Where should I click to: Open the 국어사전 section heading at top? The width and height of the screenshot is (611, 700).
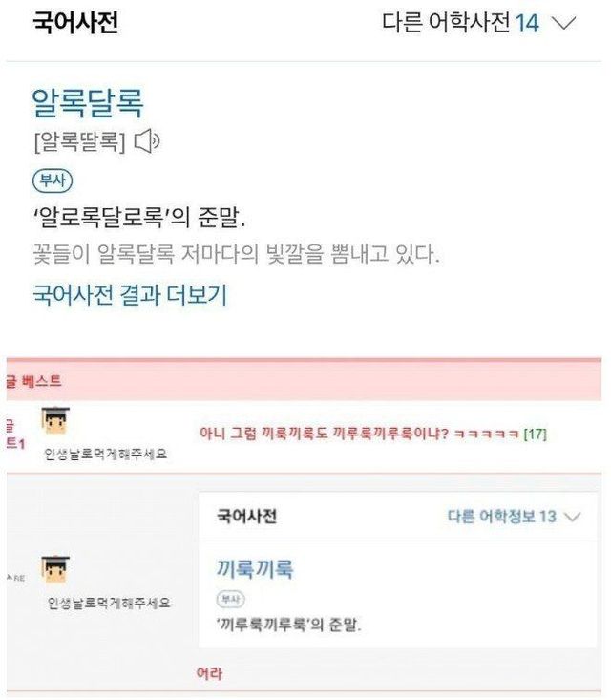pyautogui.click(x=75, y=22)
